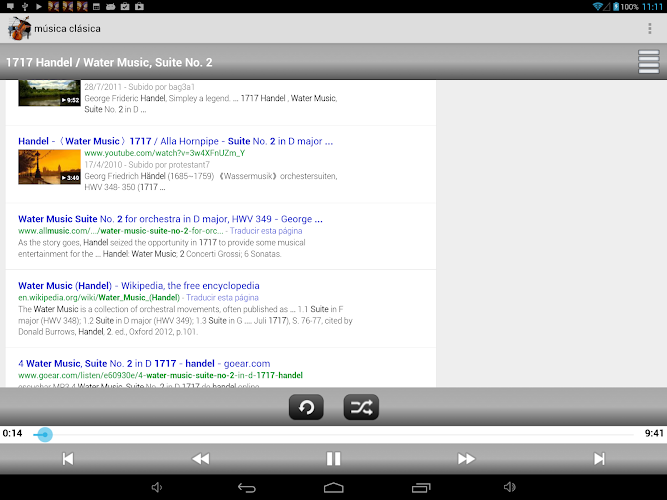667x500 pixels.
Task: Open the Android recent apps button
Action: coord(421,488)
